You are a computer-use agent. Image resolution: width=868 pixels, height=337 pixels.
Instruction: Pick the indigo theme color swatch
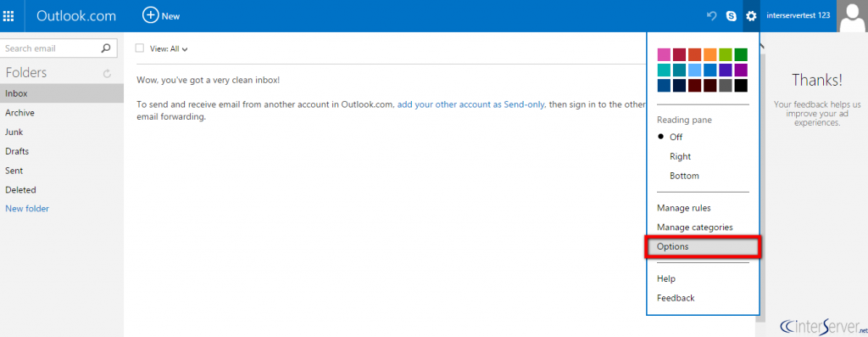click(726, 70)
